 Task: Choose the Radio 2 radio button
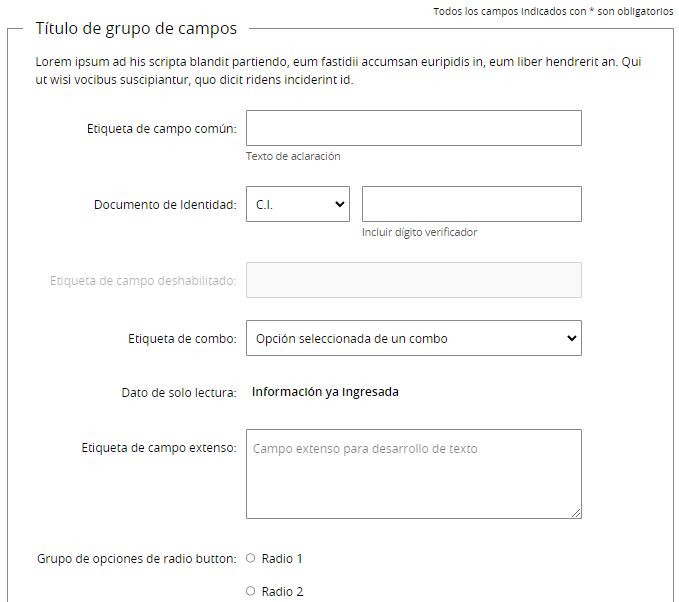point(251,591)
